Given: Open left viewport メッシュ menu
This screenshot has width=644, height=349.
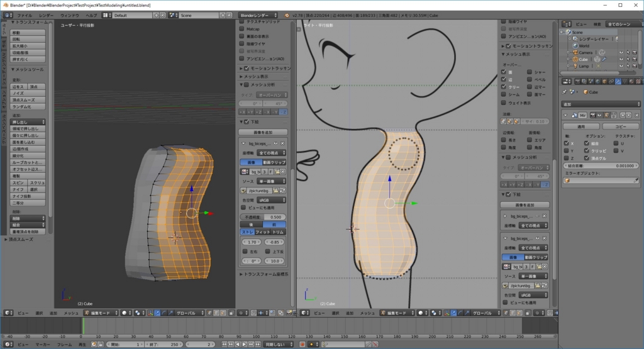Looking at the screenshot, I should (x=70, y=313).
